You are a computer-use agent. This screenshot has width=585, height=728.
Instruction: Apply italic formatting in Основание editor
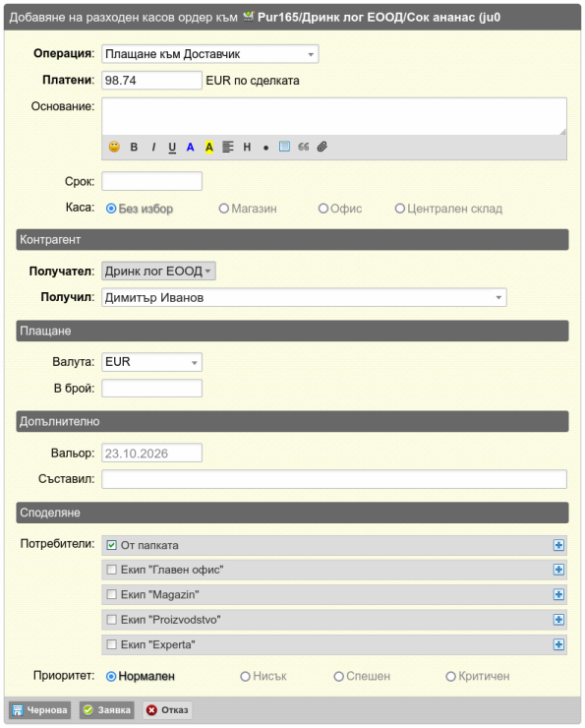pyautogui.click(x=153, y=148)
